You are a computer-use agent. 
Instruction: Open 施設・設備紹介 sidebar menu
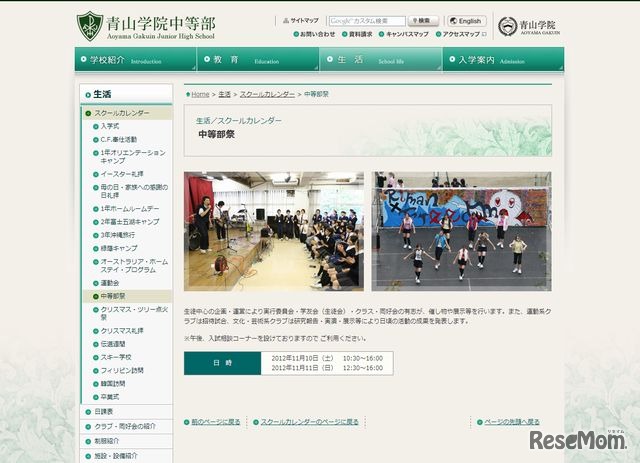[x=126, y=456]
